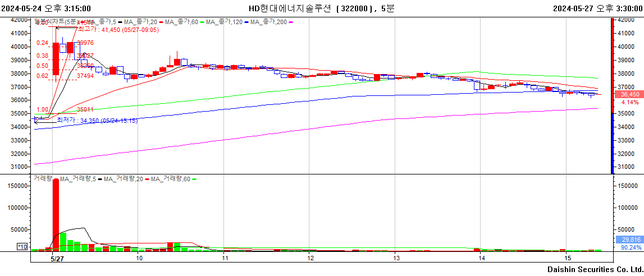Select the Fibonacci ratio 0.24 label

tap(42, 43)
